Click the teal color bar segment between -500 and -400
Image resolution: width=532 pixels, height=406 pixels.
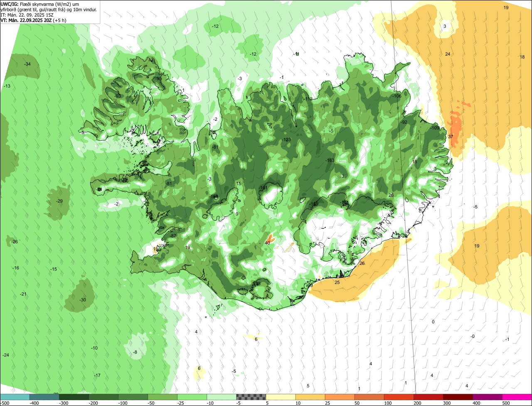point(15,397)
